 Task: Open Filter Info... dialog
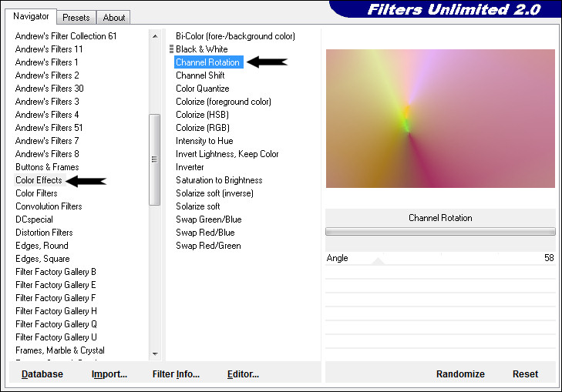pyautogui.click(x=176, y=374)
